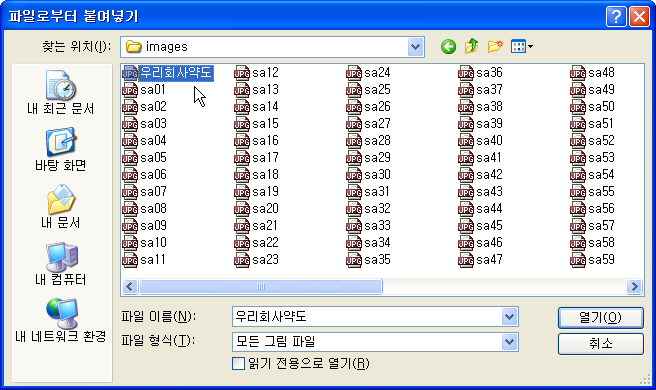Screen dimensions: 656x390
Task: Open the view menu icon
Action: tap(521, 46)
